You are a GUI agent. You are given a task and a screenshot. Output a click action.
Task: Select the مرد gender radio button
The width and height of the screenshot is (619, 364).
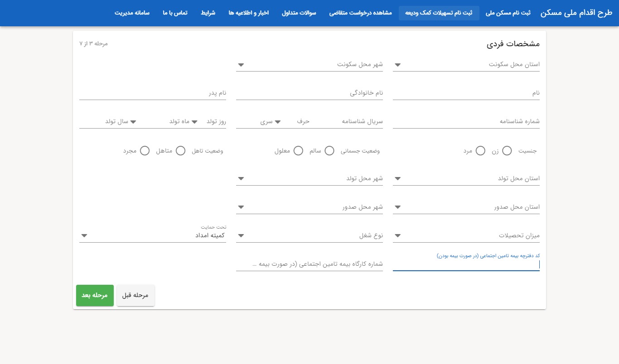pyautogui.click(x=480, y=151)
